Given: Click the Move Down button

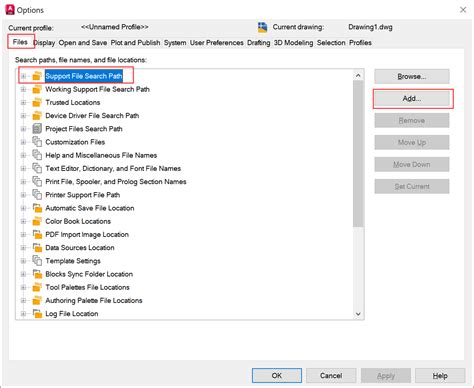Looking at the screenshot, I should point(412,164).
